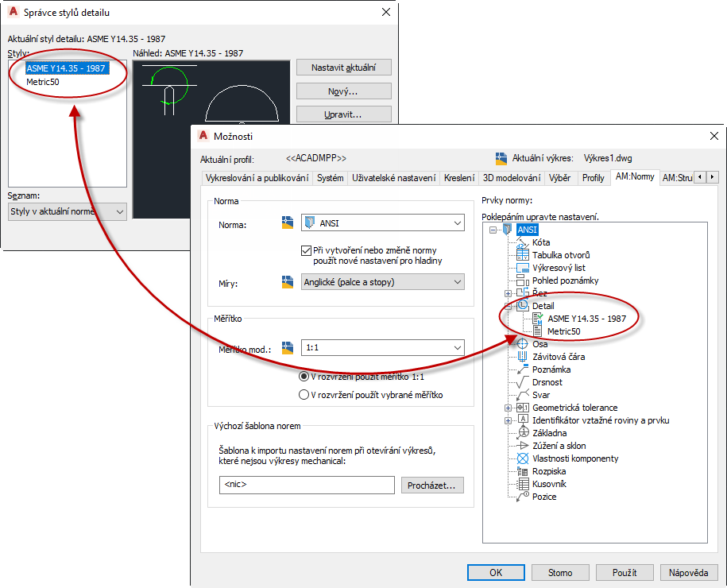This screenshot has height=588, width=727.
Task: Open the Míry units dropdown
Action: [x=382, y=282]
